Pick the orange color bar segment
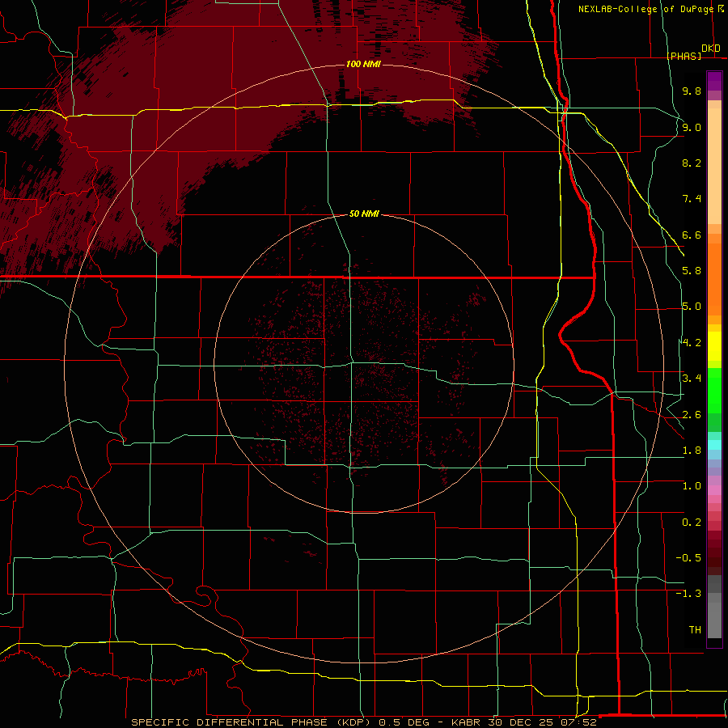Image resolution: width=728 pixels, height=728 pixels. [x=714, y=279]
